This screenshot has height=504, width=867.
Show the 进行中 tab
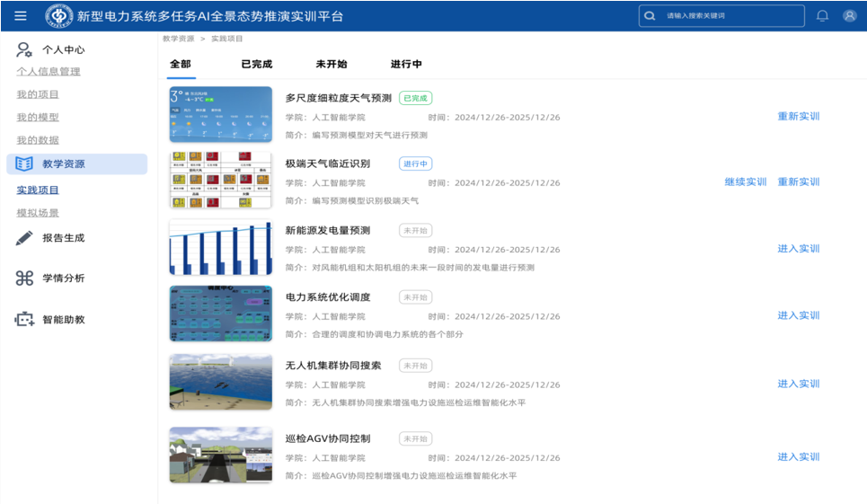pos(406,65)
